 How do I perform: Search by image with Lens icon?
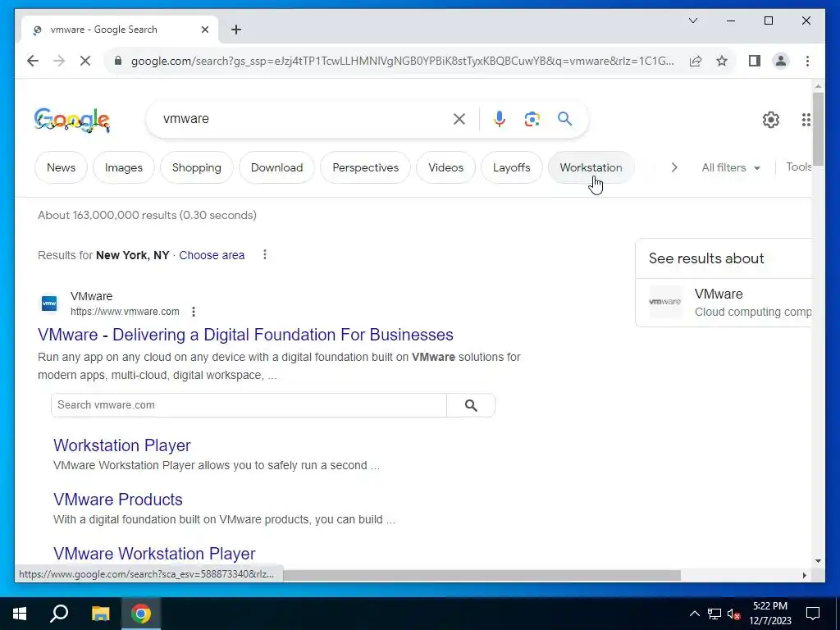pos(532,119)
